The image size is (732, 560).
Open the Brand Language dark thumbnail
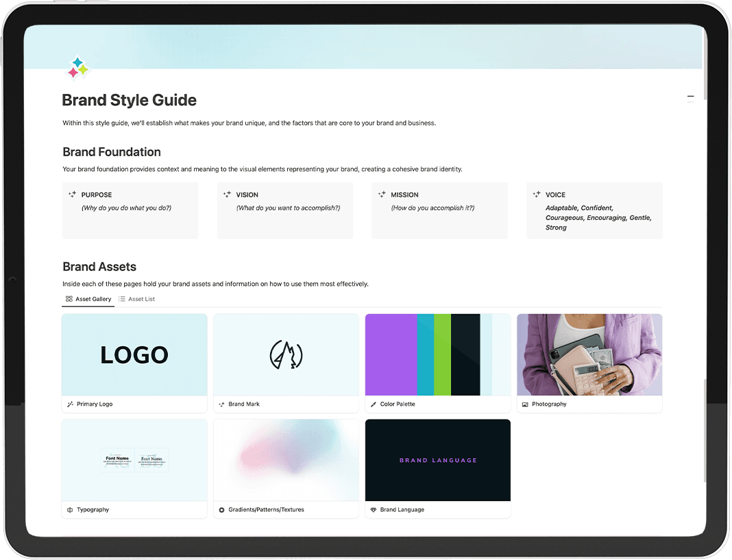[x=438, y=460]
